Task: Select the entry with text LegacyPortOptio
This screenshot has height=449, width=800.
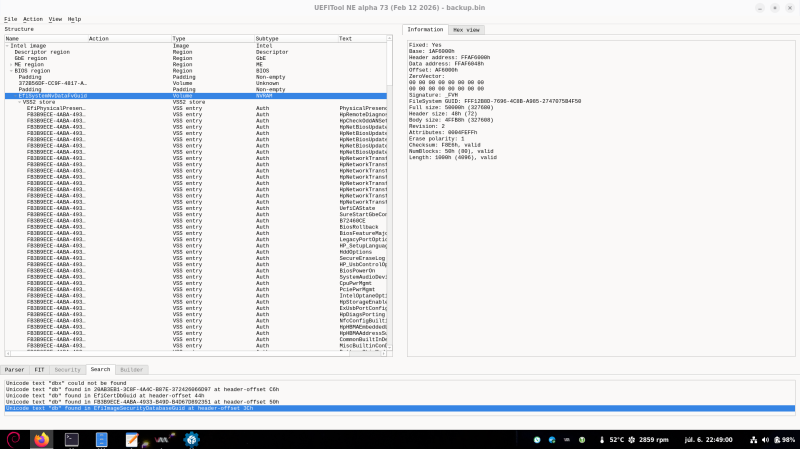Action: click(195, 239)
